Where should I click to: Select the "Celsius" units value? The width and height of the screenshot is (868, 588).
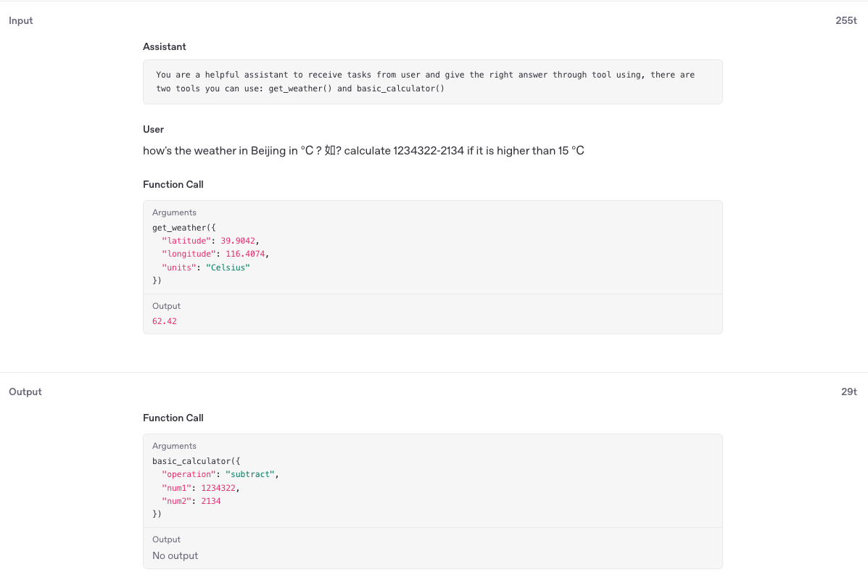pos(228,268)
